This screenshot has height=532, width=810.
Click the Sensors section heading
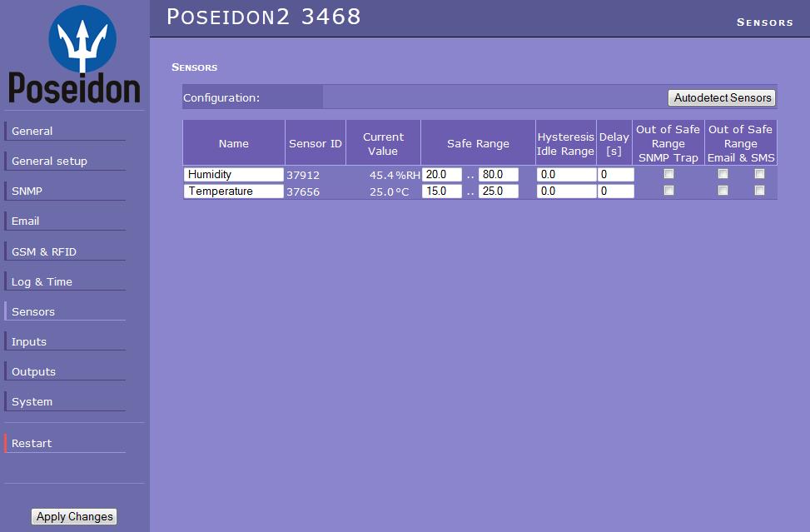pos(194,67)
